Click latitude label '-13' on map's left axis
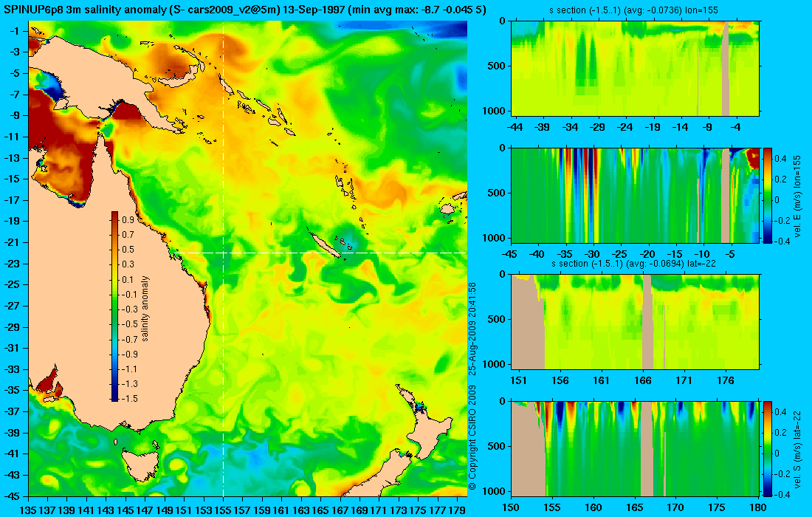 click(x=11, y=158)
